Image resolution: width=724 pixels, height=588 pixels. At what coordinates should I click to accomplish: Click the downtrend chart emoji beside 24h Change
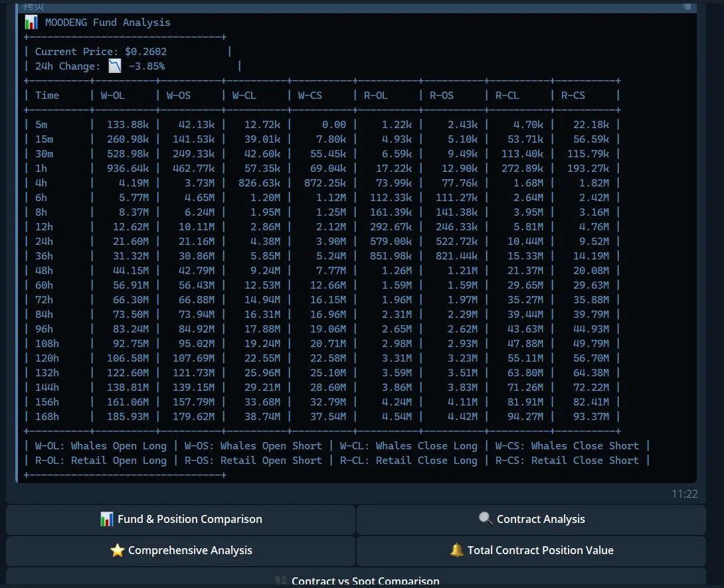coord(116,66)
